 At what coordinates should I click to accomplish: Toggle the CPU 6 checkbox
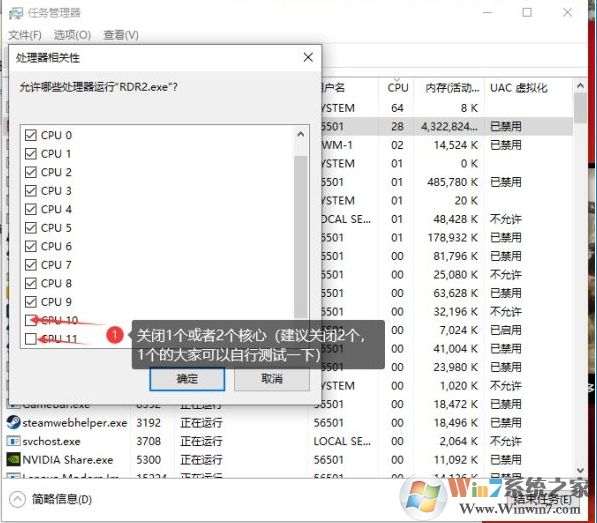(x=31, y=246)
